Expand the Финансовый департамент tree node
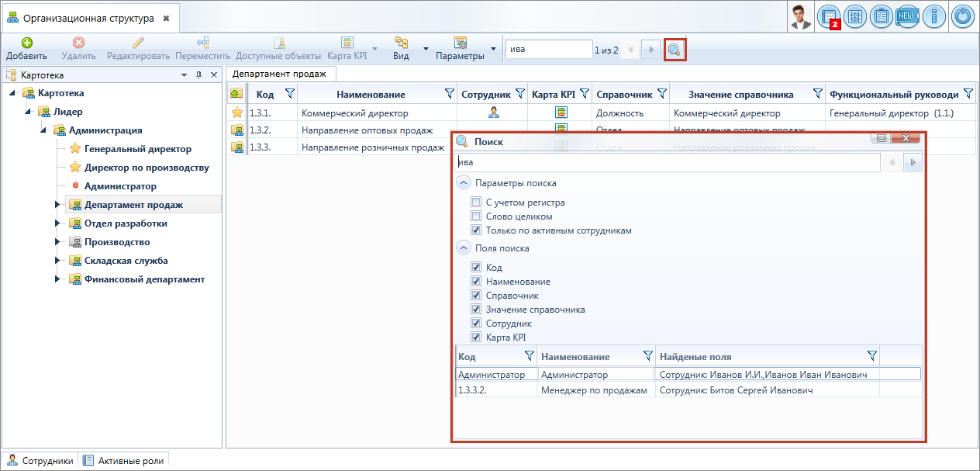 (x=57, y=279)
